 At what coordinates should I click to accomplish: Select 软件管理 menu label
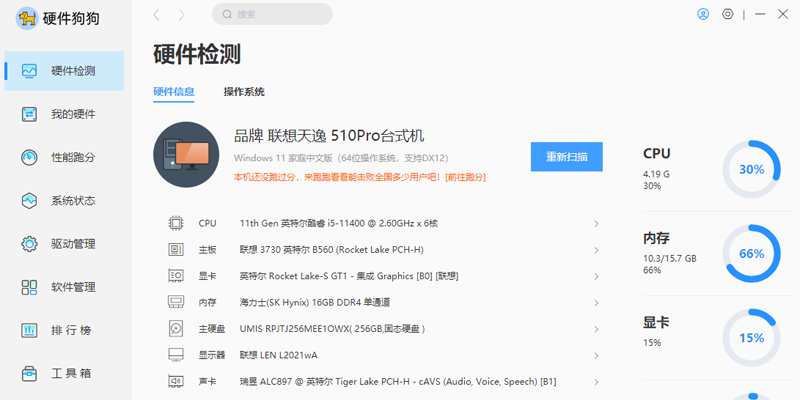(73, 287)
